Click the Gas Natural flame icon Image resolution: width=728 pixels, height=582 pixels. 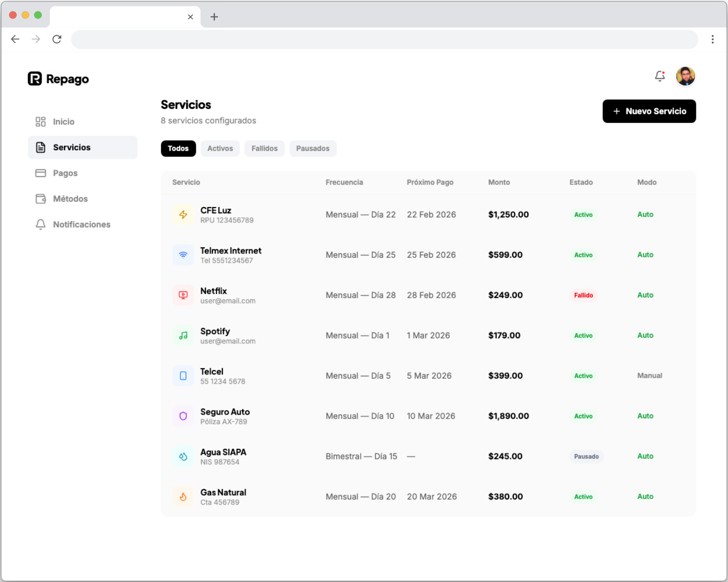[x=183, y=497]
